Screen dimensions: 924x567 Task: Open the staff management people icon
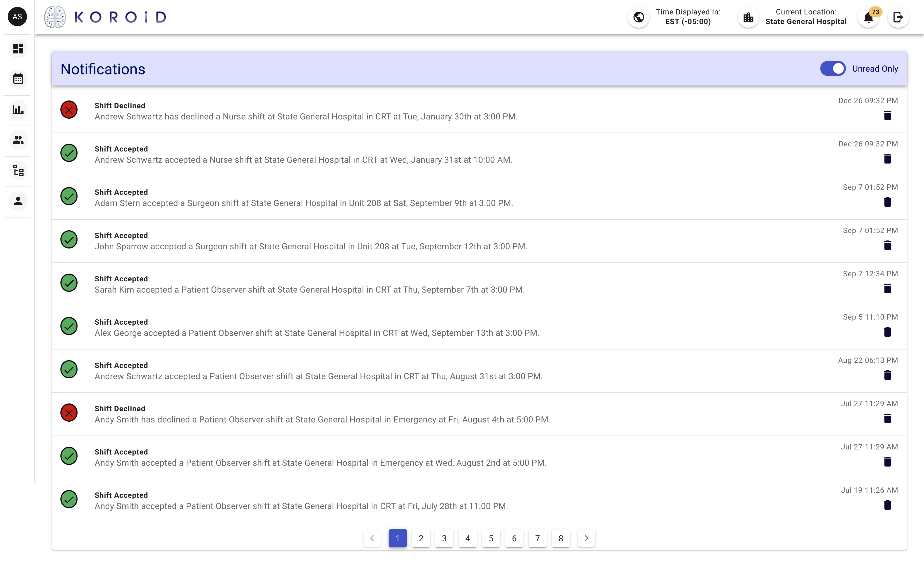coord(18,140)
